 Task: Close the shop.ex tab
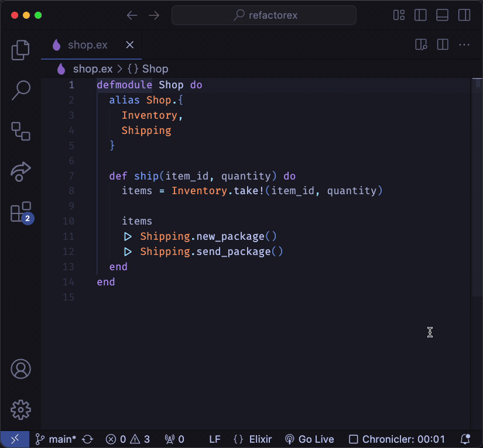pyautogui.click(x=130, y=45)
